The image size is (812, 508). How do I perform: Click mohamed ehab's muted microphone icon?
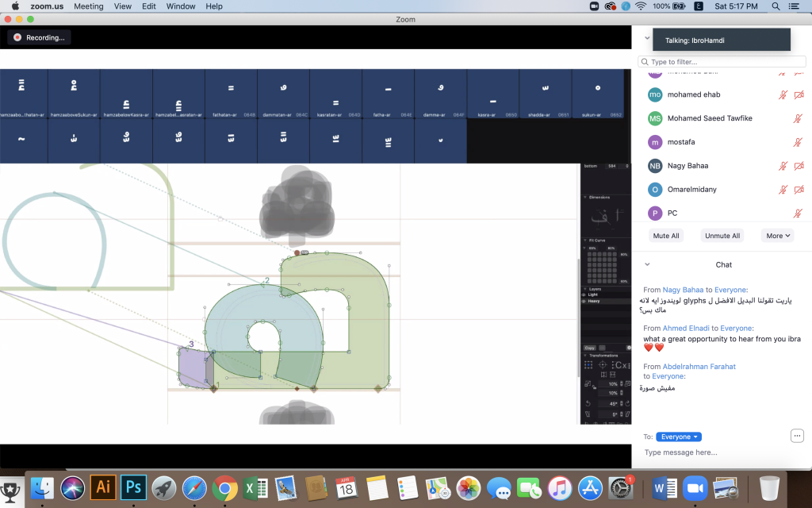[783, 94]
